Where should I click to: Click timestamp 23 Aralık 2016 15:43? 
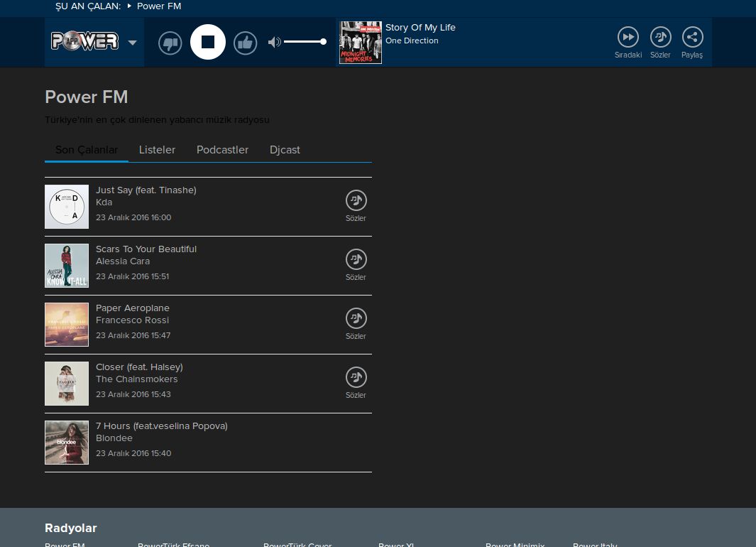tap(133, 394)
